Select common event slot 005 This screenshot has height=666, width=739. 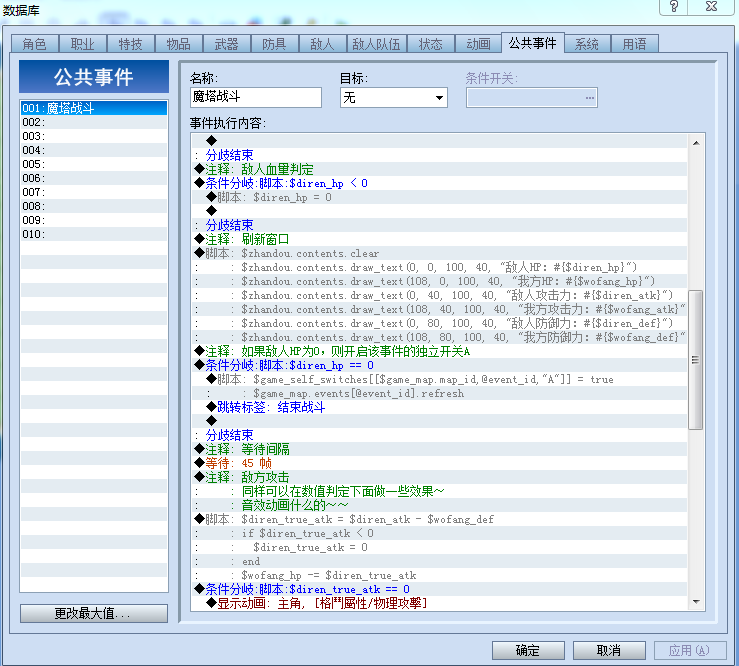pos(94,164)
